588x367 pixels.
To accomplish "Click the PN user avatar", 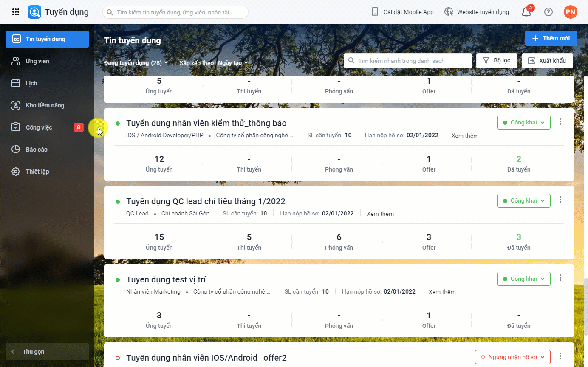I will click(570, 12).
